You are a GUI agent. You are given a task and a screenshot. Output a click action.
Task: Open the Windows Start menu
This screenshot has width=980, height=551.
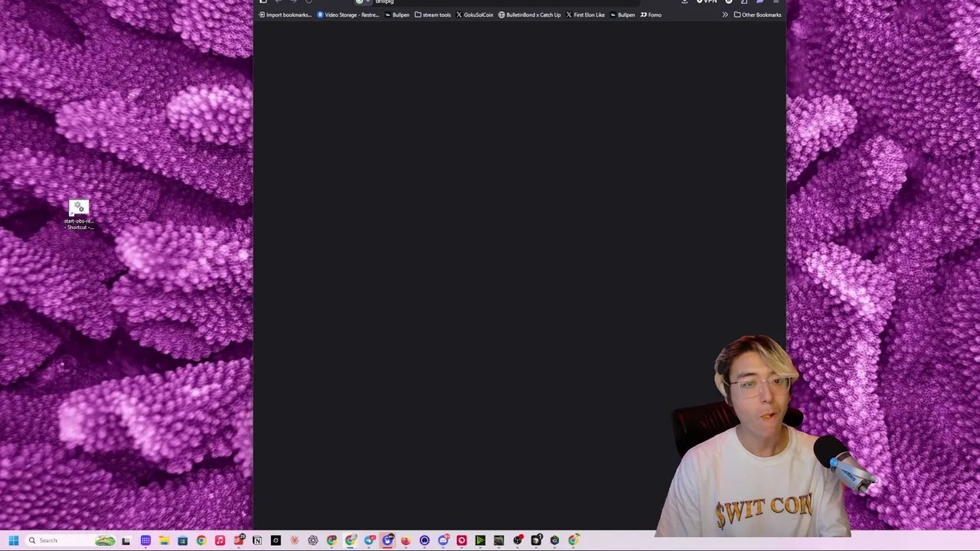13,540
